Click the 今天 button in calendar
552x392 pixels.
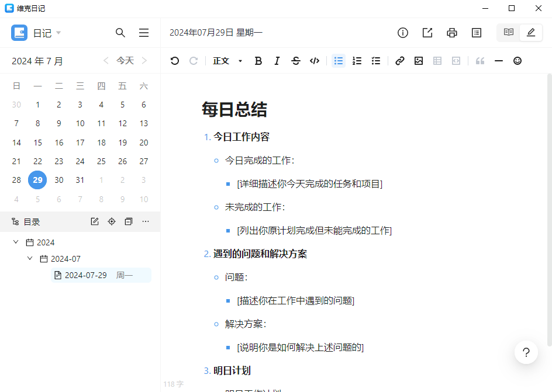pyautogui.click(x=125, y=61)
